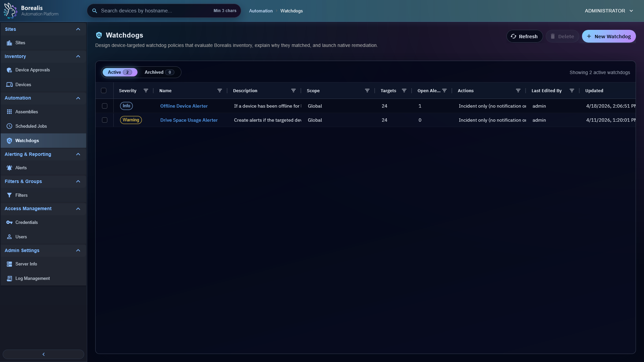Open Scheduled Jobs from sidebar
Viewport: 644px width, 362px height.
(x=43, y=126)
